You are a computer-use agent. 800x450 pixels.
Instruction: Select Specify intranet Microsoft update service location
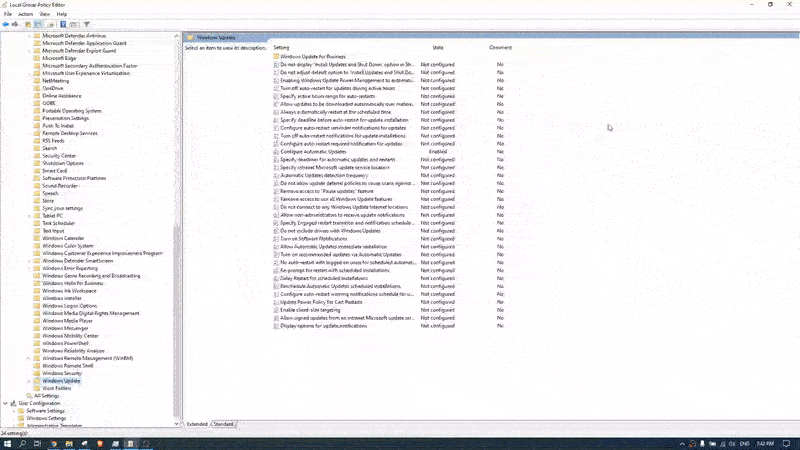335,167
